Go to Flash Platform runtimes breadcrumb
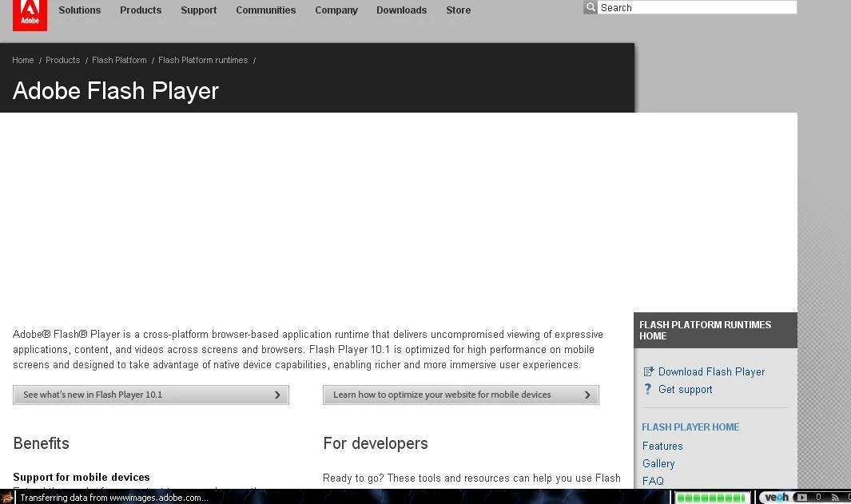The width and height of the screenshot is (851, 504). pos(203,60)
